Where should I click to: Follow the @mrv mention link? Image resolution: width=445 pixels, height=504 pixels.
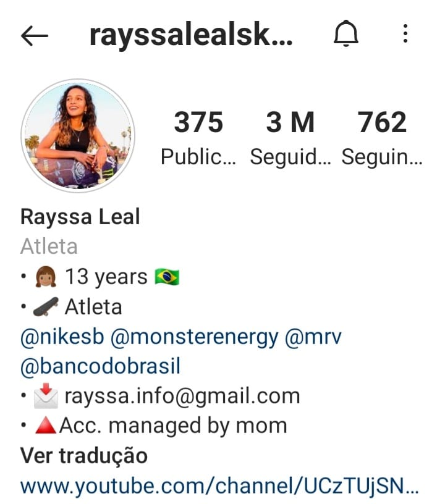pos(313,337)
